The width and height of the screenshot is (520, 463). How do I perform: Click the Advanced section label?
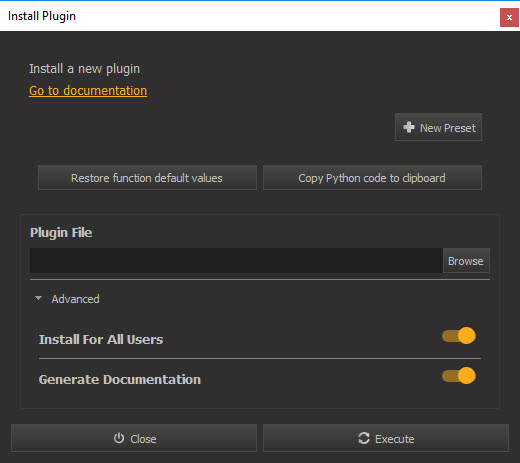75,299
